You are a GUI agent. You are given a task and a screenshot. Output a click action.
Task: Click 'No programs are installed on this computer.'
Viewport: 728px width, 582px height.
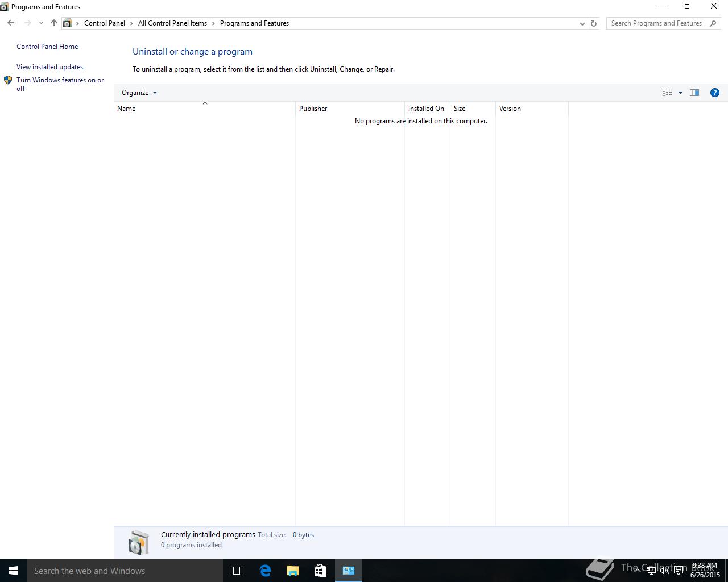[x=421, y=121]
